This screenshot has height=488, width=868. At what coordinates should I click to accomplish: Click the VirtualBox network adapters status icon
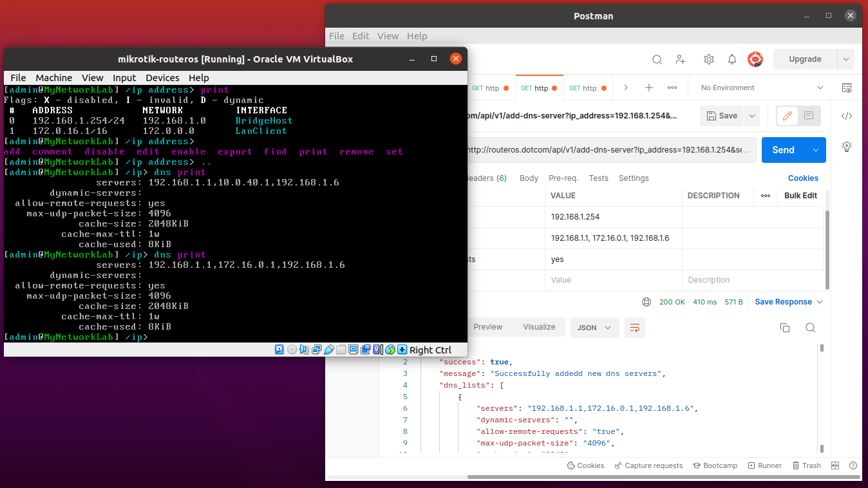tap(316, 350)
